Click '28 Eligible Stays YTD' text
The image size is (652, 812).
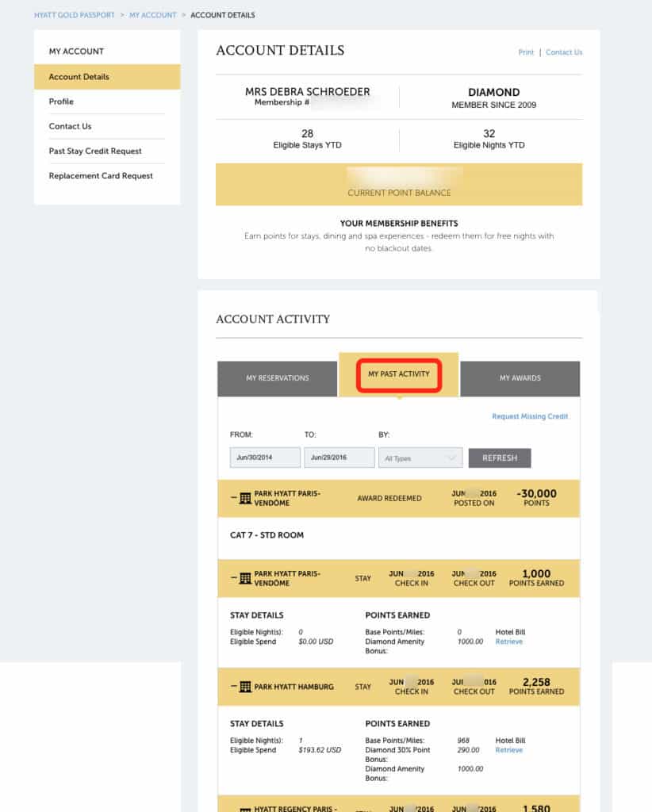pos(308,139)
